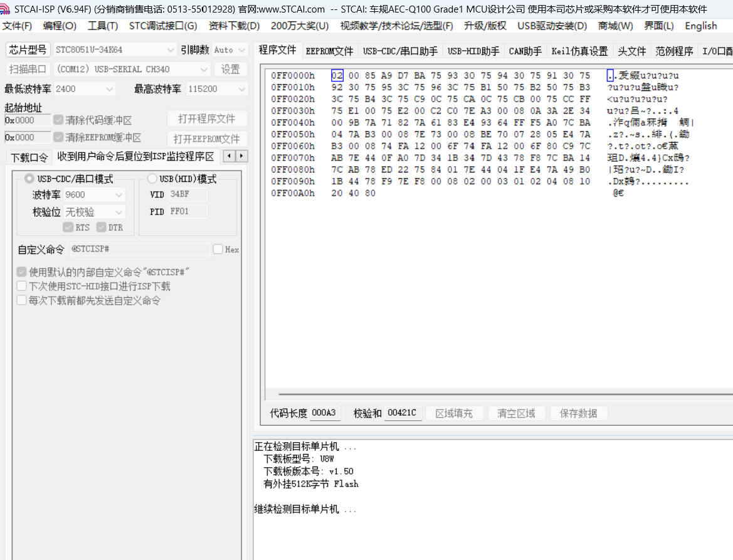Toggle 使用默认的内部自定义命令 checkbox

pyautogui.click(x=21, y=272)
